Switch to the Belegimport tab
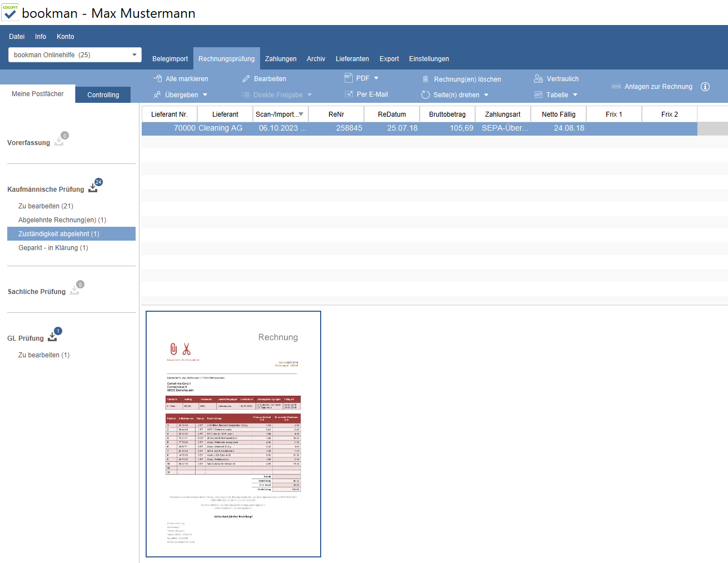This screenshot has height=563, width=728. [x=170, y=59]
